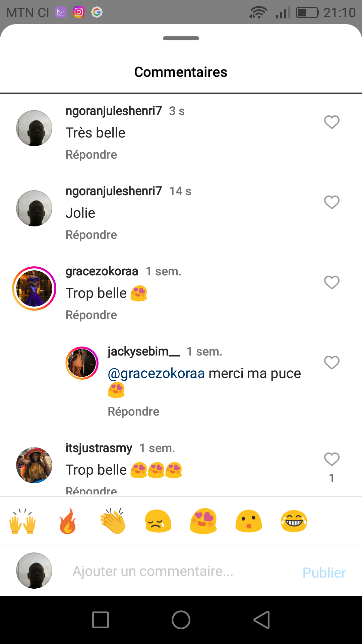Tap the laughing with tears emoji

pos(294,521)
